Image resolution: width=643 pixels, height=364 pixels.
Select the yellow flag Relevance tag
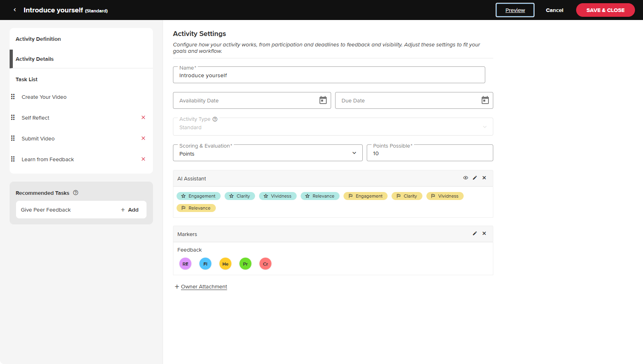[196, 208]
